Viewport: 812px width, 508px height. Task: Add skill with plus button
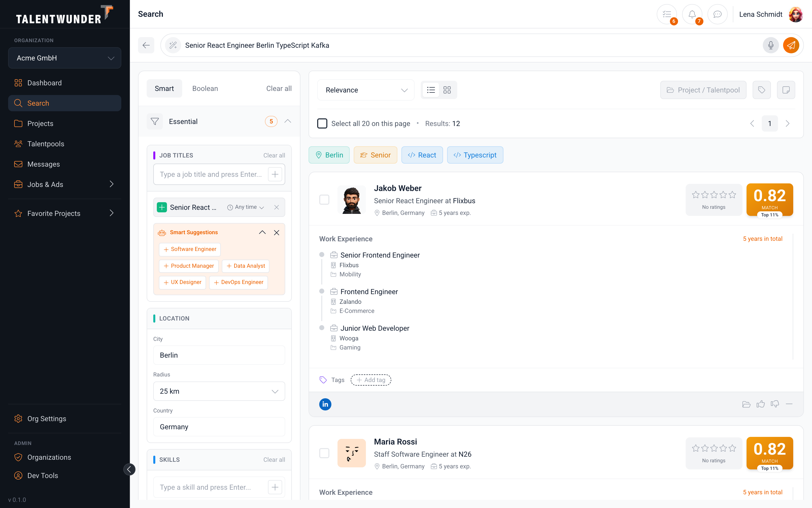275,487
